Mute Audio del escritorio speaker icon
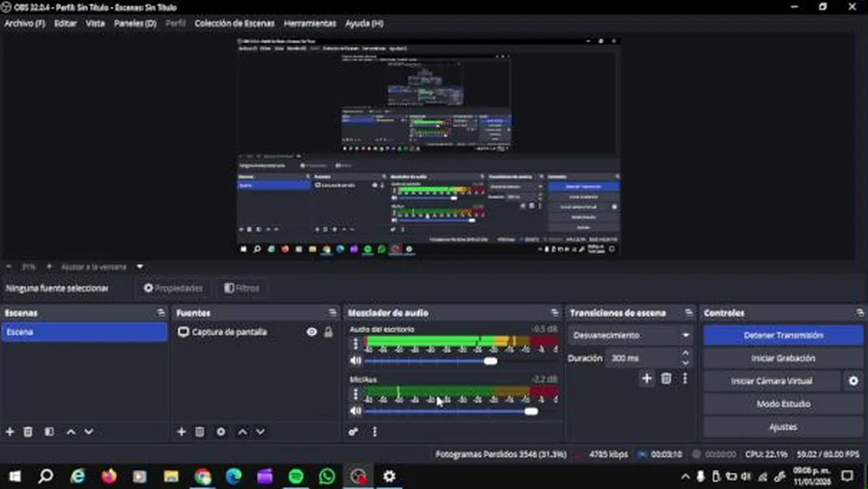This screenshot has height=489, width=868. coord(356,361)
